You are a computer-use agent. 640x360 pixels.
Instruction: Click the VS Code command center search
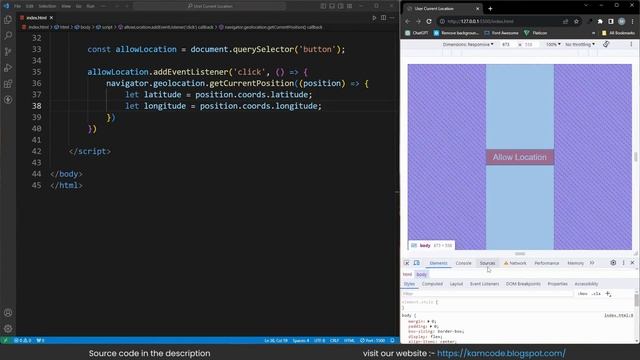tap(209, 6)
